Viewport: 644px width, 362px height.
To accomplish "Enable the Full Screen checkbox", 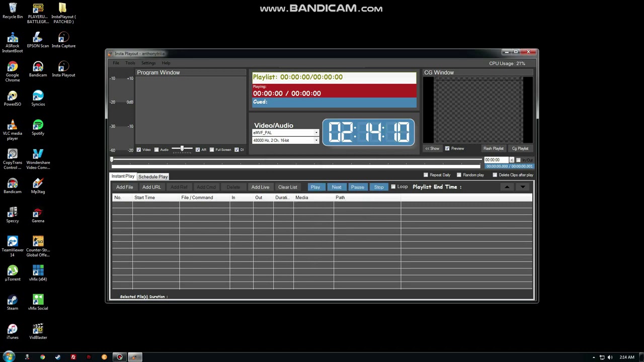I will [212, 149].
